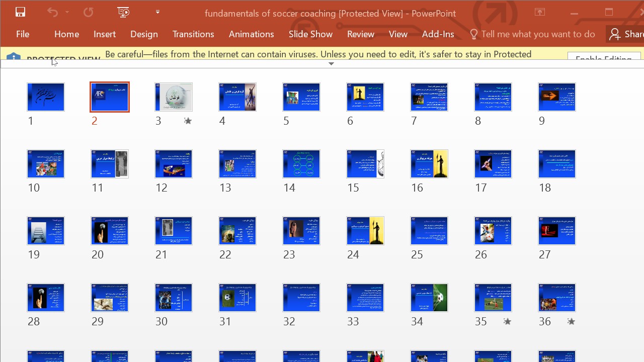Viewport: 644px width, 362px height.
Task: Click Start From Beginning slideshow icon
Action: (x=123, y=13)
